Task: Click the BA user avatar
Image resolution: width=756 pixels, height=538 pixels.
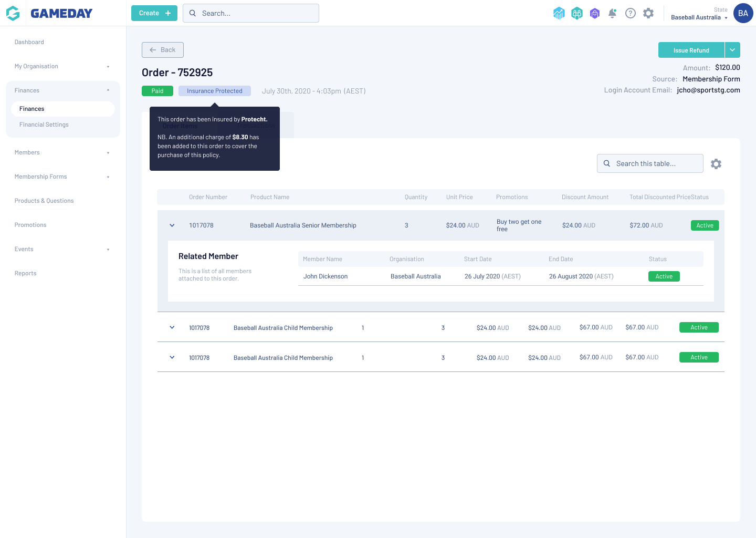Action: (743, 14)
